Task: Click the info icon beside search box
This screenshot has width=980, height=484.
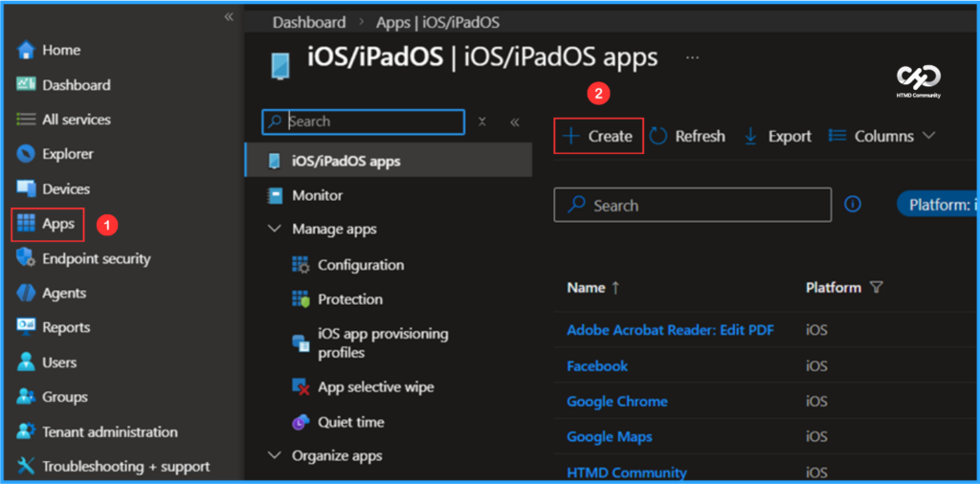Action: point(853,204)
